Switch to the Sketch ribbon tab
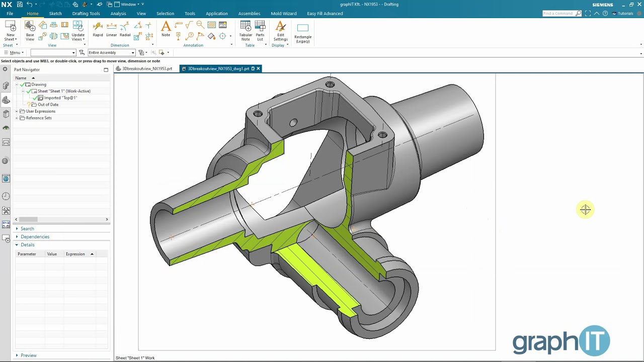The width and height of the screenshot is (644, 362). [x=55, y=14]
